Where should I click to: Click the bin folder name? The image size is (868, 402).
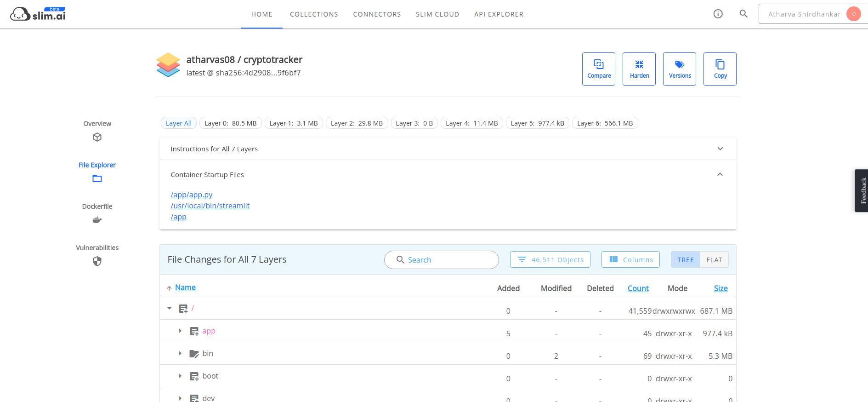pos(208,354)
